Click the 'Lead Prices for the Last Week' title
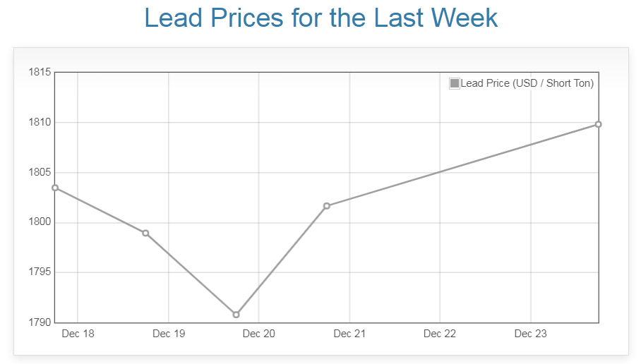 tap(321, 18)
